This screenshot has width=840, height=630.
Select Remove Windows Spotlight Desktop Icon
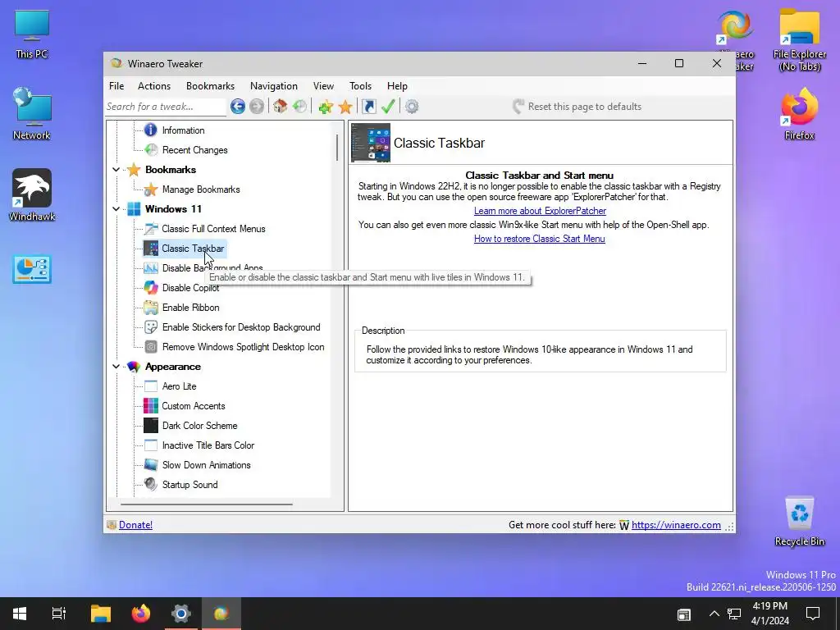pyautogui.click(x=243, y=347)
